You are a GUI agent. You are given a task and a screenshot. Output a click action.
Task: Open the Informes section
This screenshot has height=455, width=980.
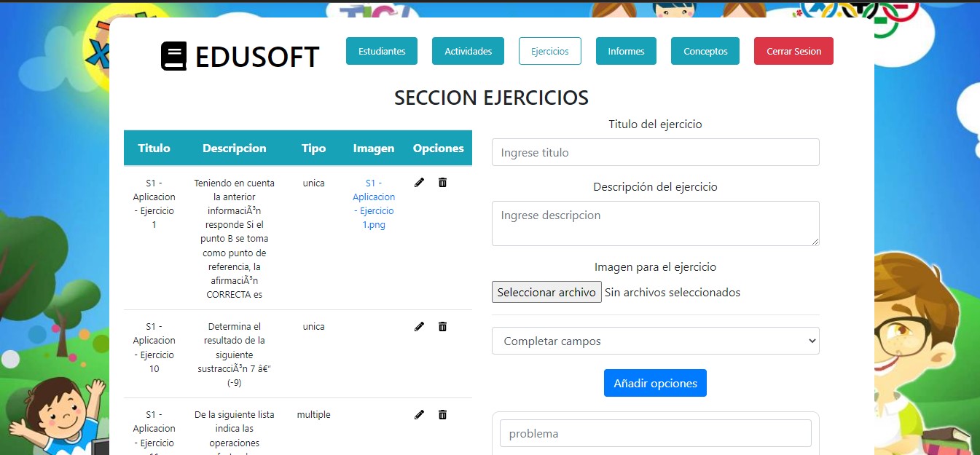click(626, 51)
